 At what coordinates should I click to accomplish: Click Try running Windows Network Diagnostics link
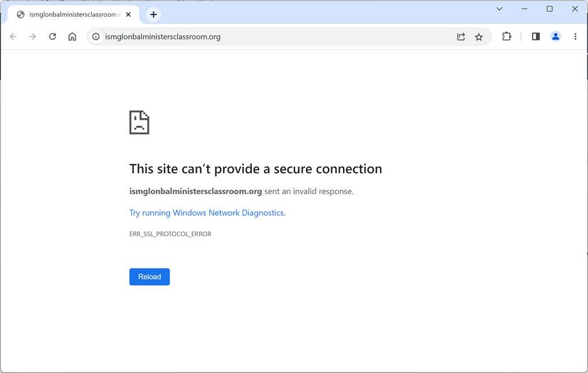click(207, 213)
